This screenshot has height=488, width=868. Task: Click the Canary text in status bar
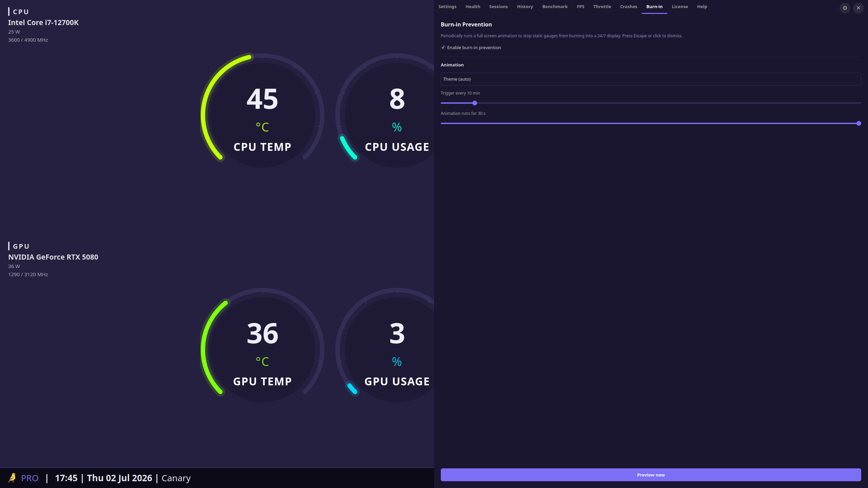point(176,478)
